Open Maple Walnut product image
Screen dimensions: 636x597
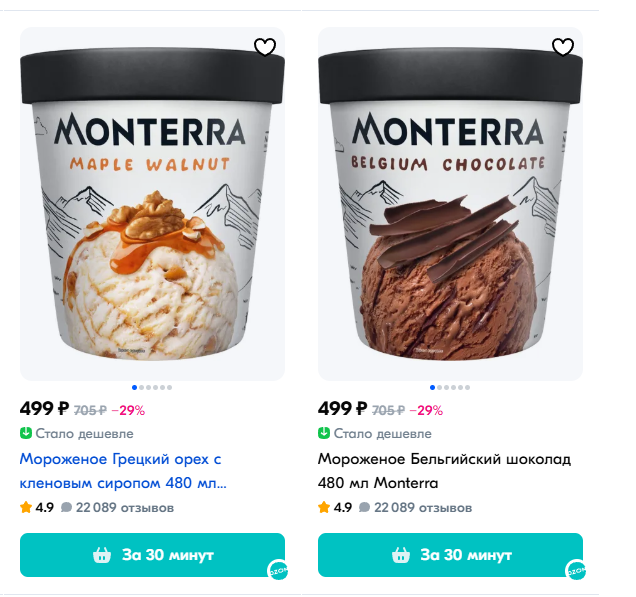(152, 204)
